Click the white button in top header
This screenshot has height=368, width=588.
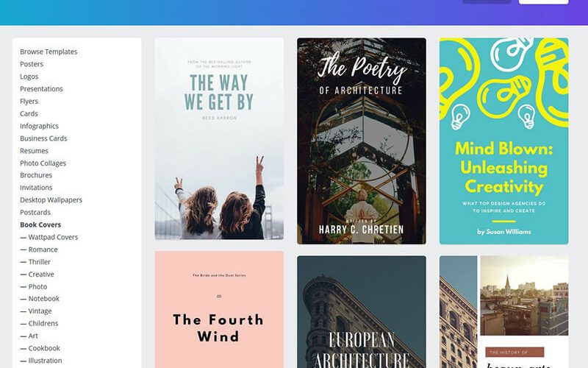[543, 2]
